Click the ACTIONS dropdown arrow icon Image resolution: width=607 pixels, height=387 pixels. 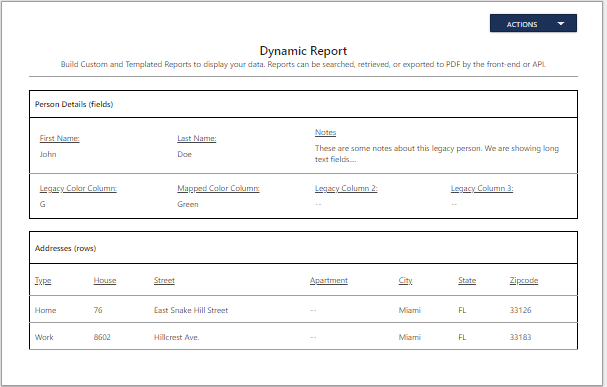pyautogui.click(x=561, y=24)
